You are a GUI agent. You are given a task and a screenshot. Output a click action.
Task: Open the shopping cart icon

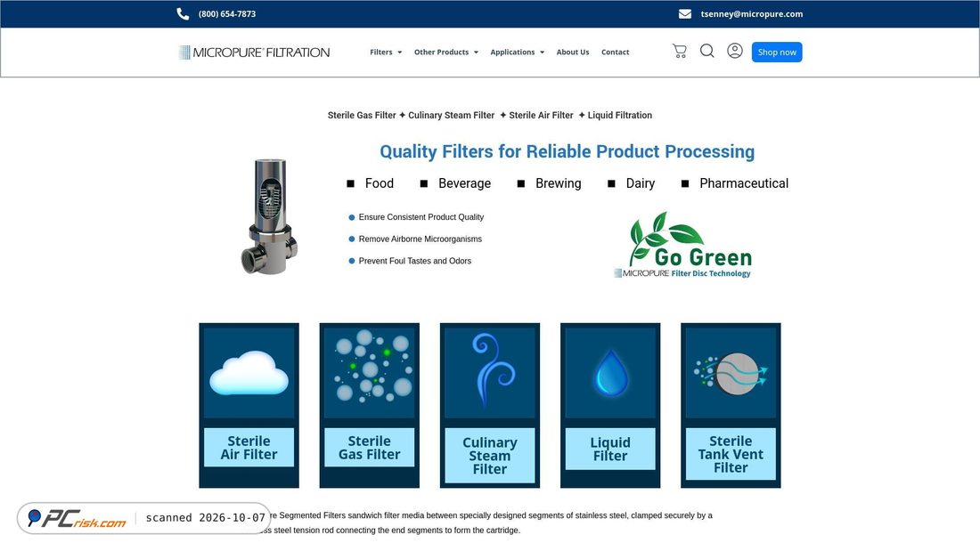680,52
